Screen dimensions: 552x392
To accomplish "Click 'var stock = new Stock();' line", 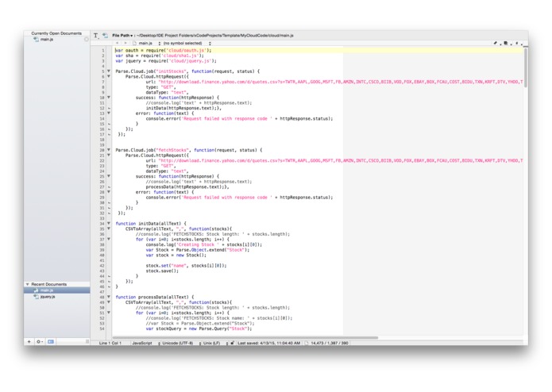I will tap(176, 256).
